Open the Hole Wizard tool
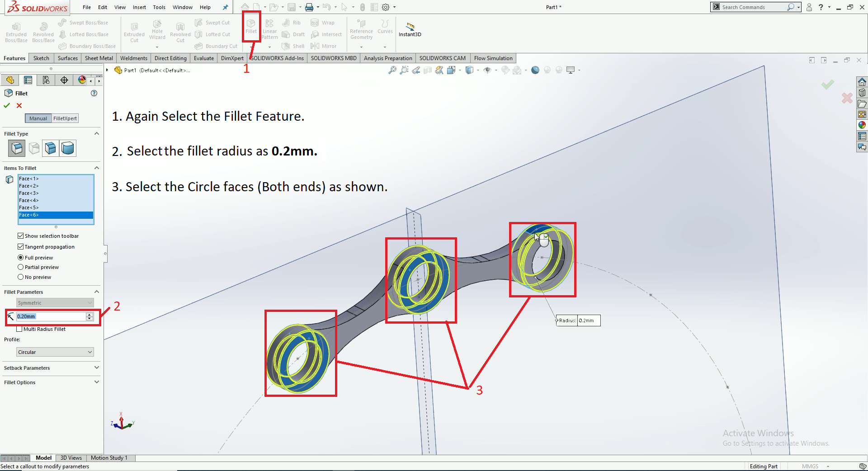The height and width of the screenshot is (471, 868). point(157,30)
